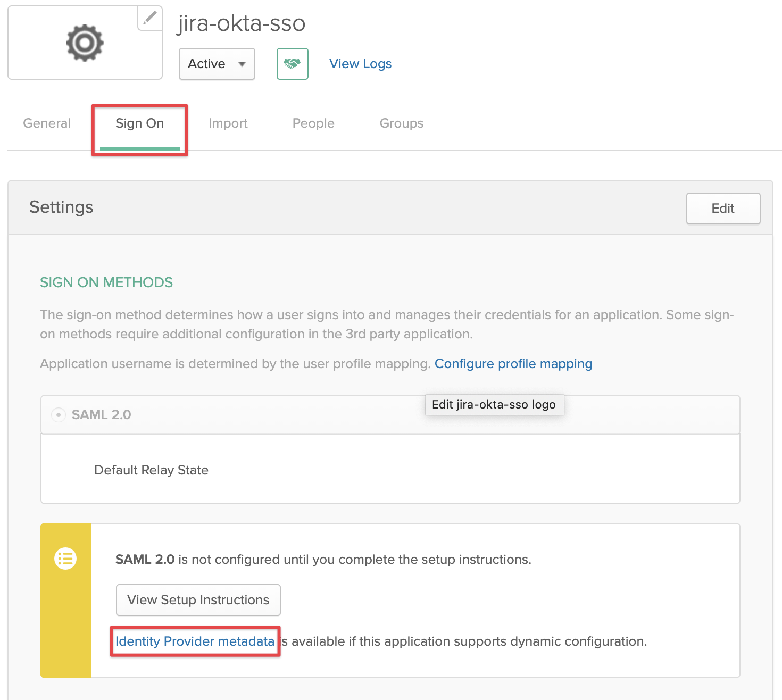Screen dimensions: 782x700
Task: Select the SAML 2.0 radio button
Action: click(58, 414)
